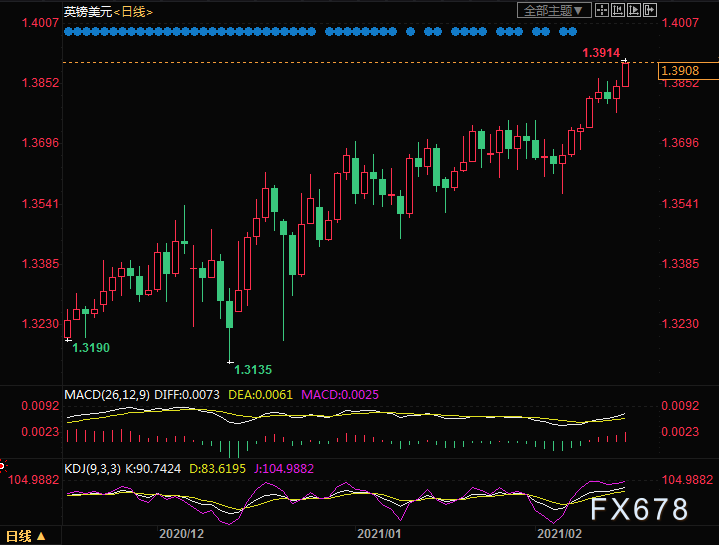The image size is (719, 545).
Task: Click the current price tag 1.3908
Action: tap(688, 71)
